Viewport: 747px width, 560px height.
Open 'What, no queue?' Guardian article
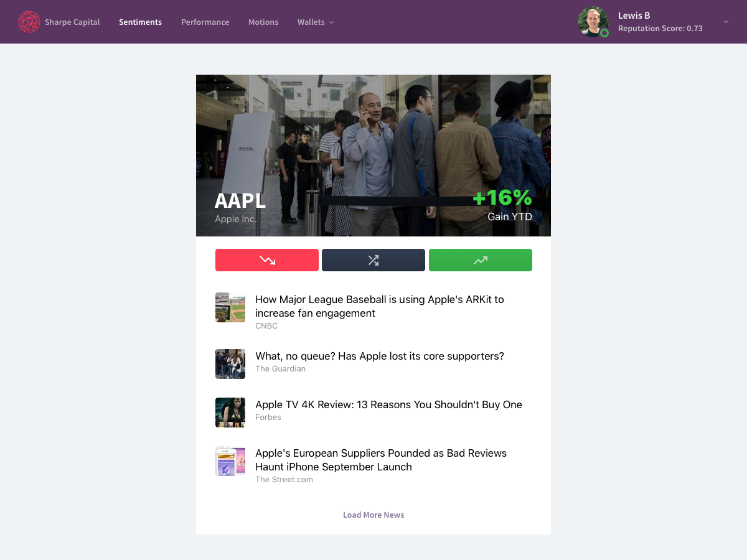(x=380, y=356)
